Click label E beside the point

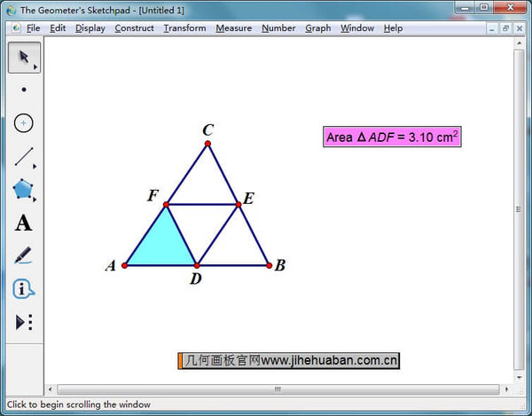tap(248, 198)
